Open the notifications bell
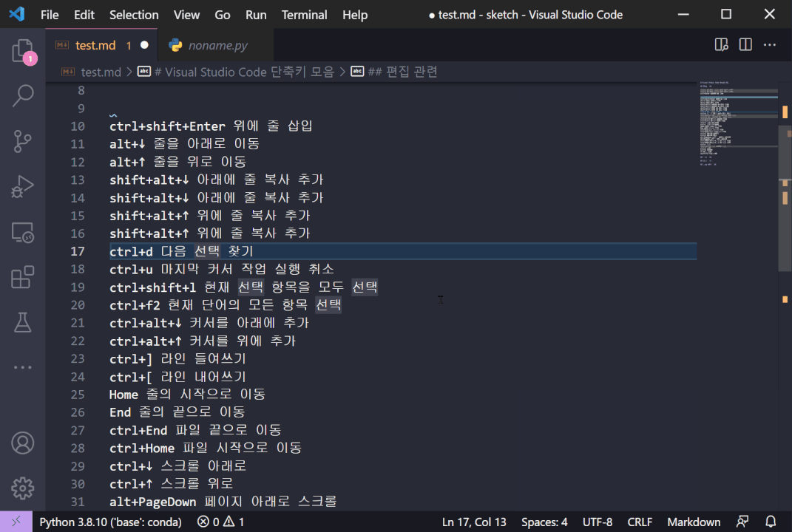The image size is (792, 532). (x=771, y=522)
